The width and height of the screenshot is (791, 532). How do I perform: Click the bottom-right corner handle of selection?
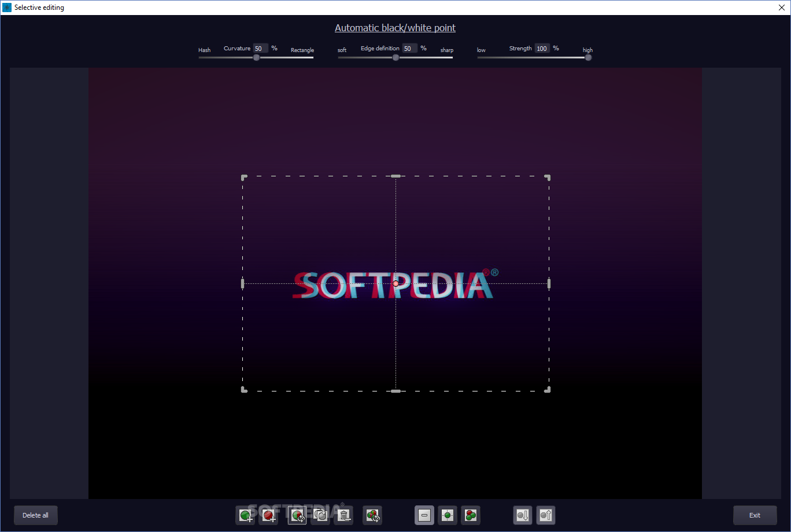click(548, 390)
